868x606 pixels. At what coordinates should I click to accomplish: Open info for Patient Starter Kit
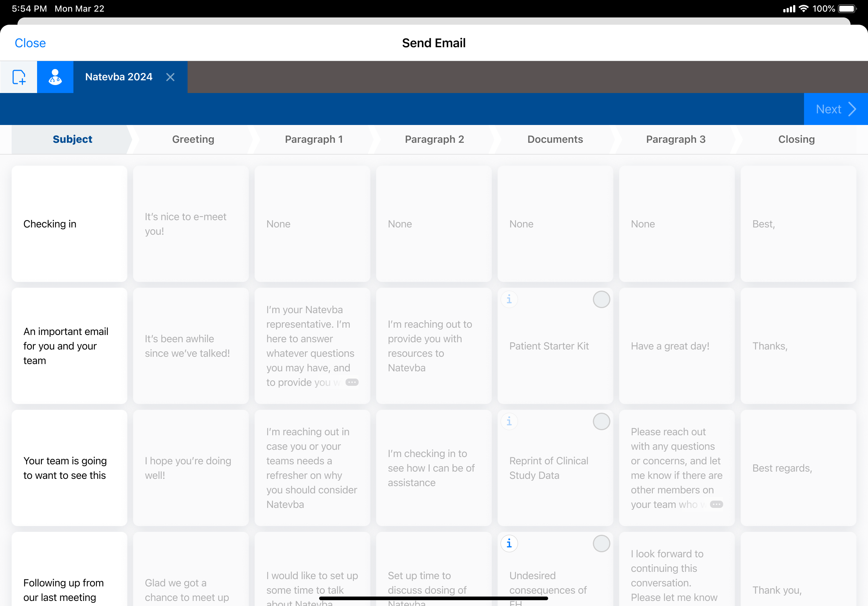509,300
